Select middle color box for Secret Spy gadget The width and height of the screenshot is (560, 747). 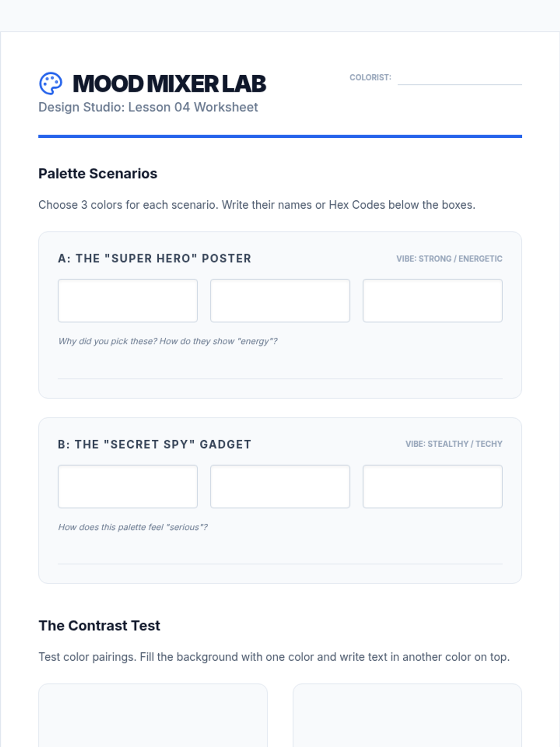(x=280, y=486)
